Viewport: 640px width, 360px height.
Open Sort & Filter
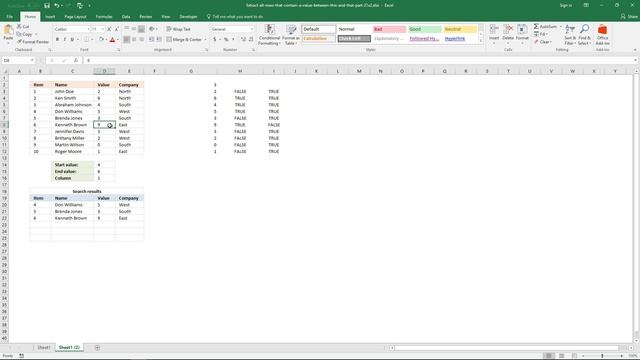[570, 34]
